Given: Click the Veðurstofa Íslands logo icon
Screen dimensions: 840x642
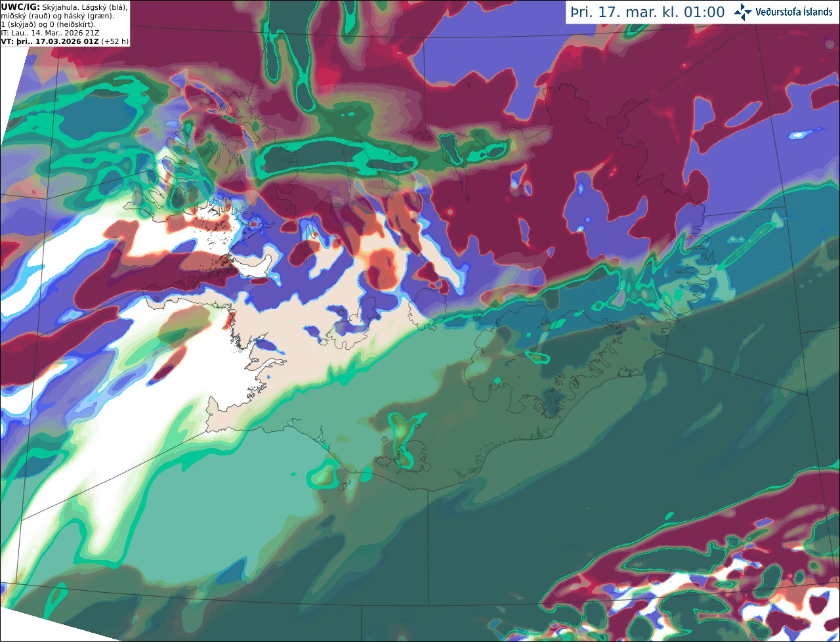Looking at the screenshot, I should click(x=743, y=12).
